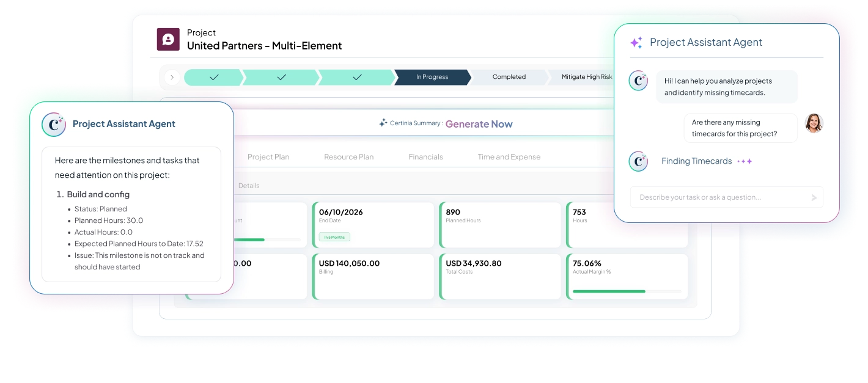
Task: Click the Describe your task input field
Action: point(718,197)
